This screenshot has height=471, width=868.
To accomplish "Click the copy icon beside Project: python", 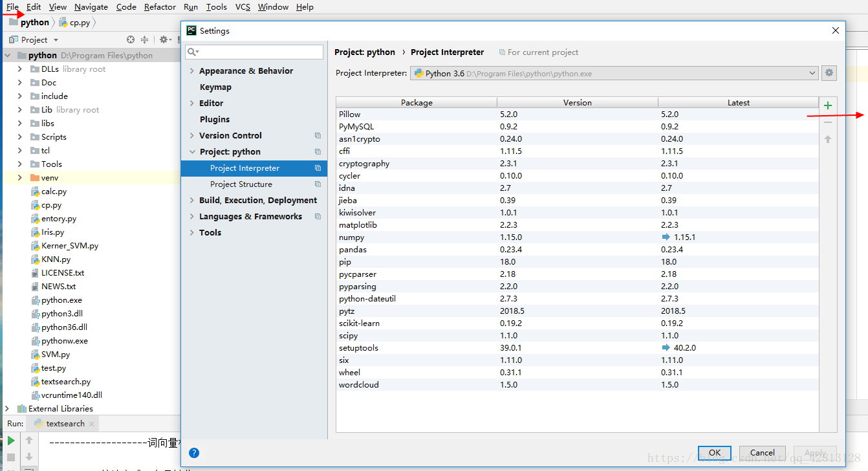I will (x=318, y=152).
